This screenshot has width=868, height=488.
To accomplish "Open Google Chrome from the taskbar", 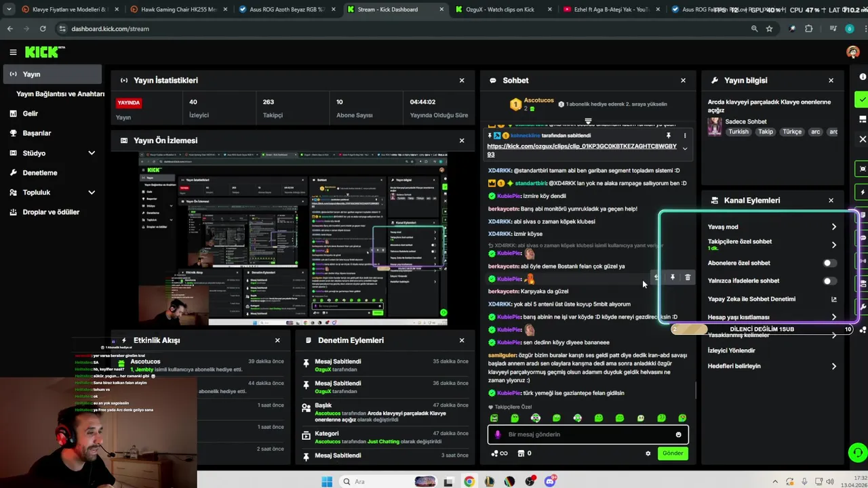I will click(x=469, y=481).
